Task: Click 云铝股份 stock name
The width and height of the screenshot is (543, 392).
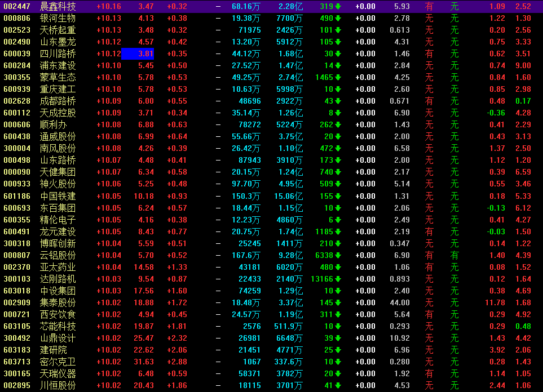Action: (x=58, y=255)
